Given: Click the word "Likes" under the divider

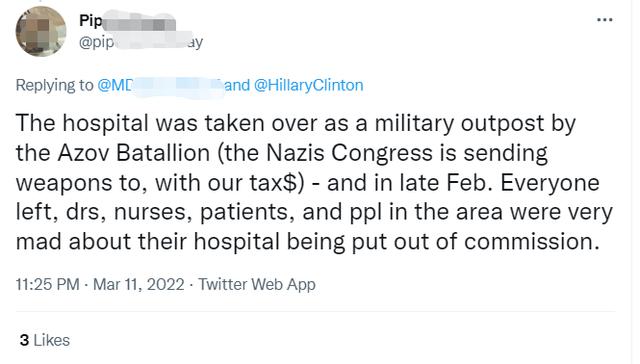Looking at the screenshot, I should (x=52, y=340).
